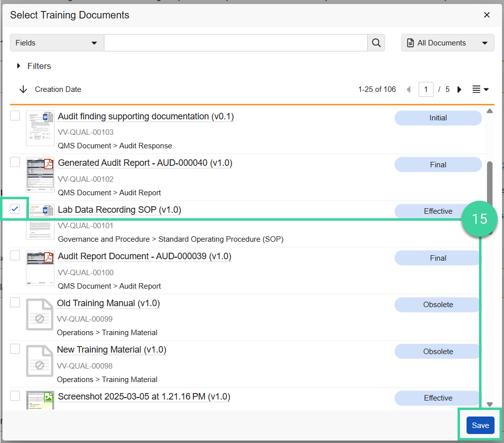Open the list layout view menu icon
504x443 pixels.
tap(480, 90)
